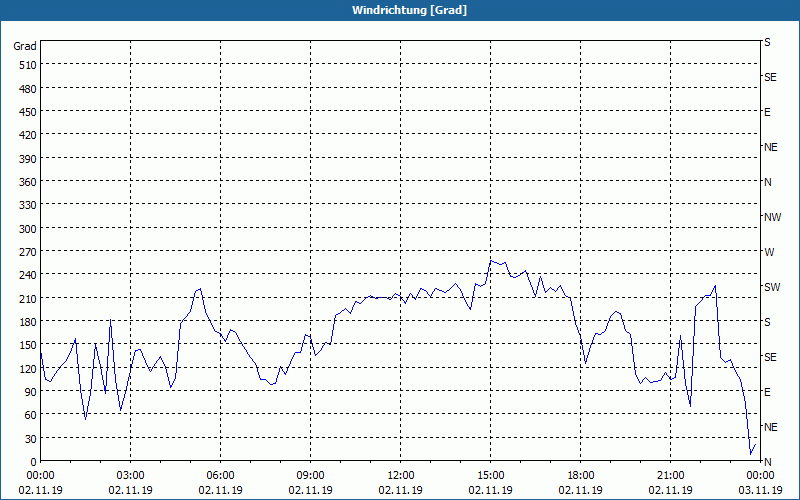Viewport: 800px width, 500px height.
Task: Click the "Grad" y-axis unit label
Action: point(24,46)
